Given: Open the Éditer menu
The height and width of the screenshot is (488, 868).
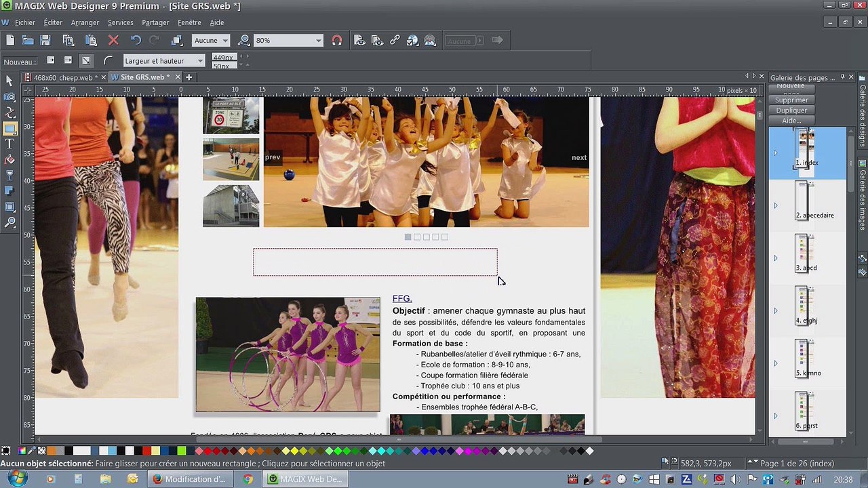Looking at the screenshot, I should point(53,22).
